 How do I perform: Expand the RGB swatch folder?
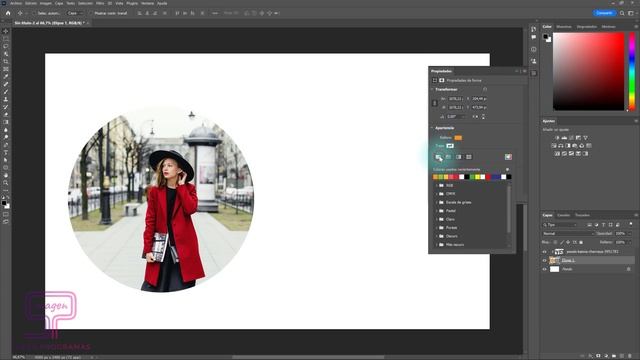(x=436, y=186)
